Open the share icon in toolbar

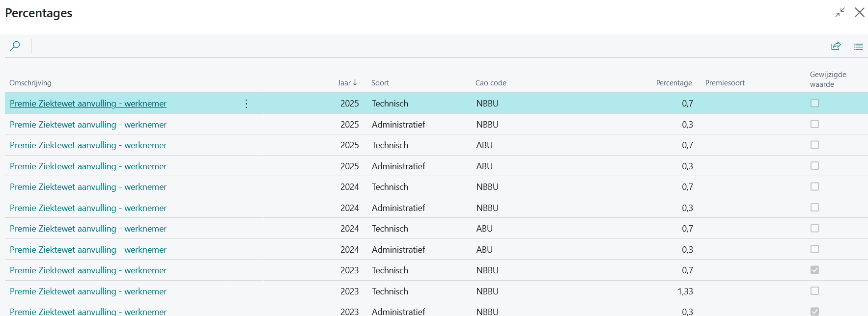tap(836, 46)
